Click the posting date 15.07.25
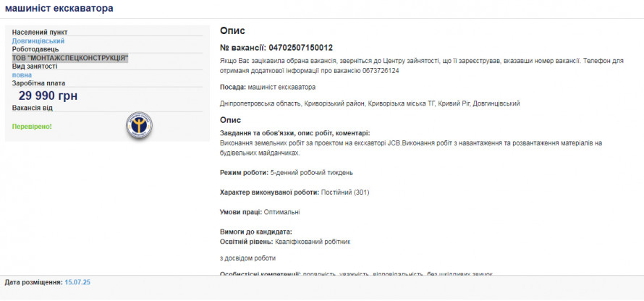This screenshot has height=301, width=644. [x=77, y=281]
